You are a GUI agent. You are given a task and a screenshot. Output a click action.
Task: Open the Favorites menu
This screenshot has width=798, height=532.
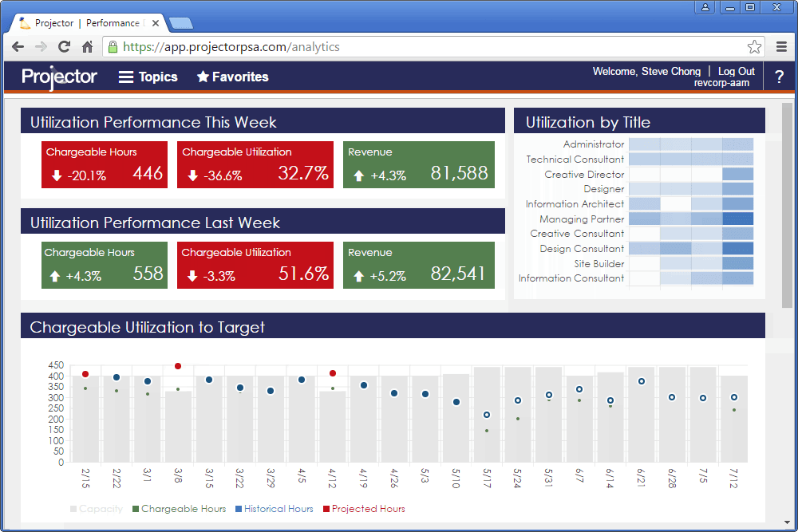233,77
